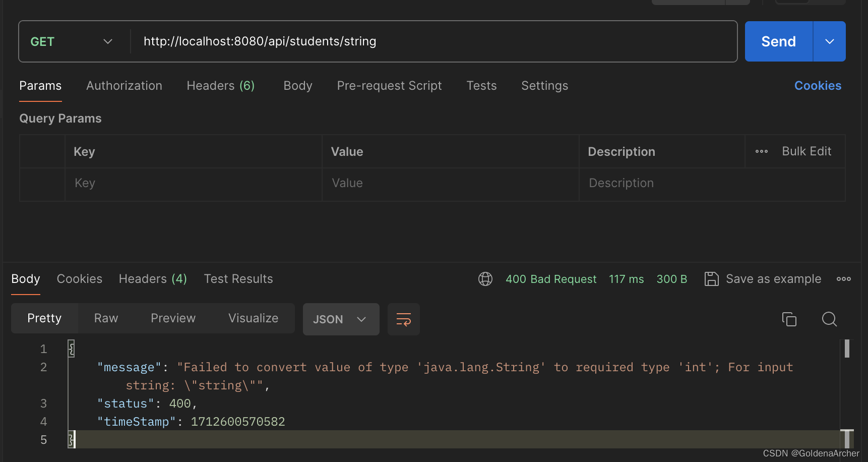
Task: Click the query param Description input cell
Action: pyautogui.click(x=712, y=184)
